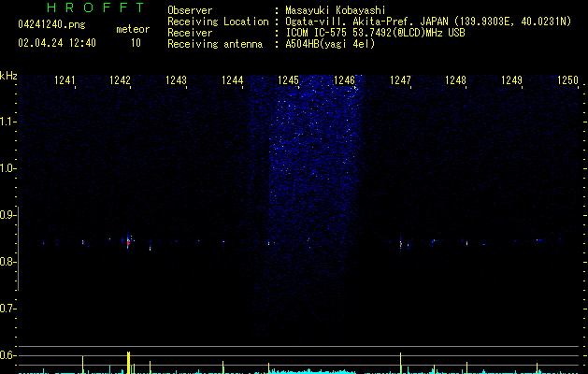This screenshot has width=588, height=374.
Task: Click the meteor count value 10
Action: pos(136,43)
